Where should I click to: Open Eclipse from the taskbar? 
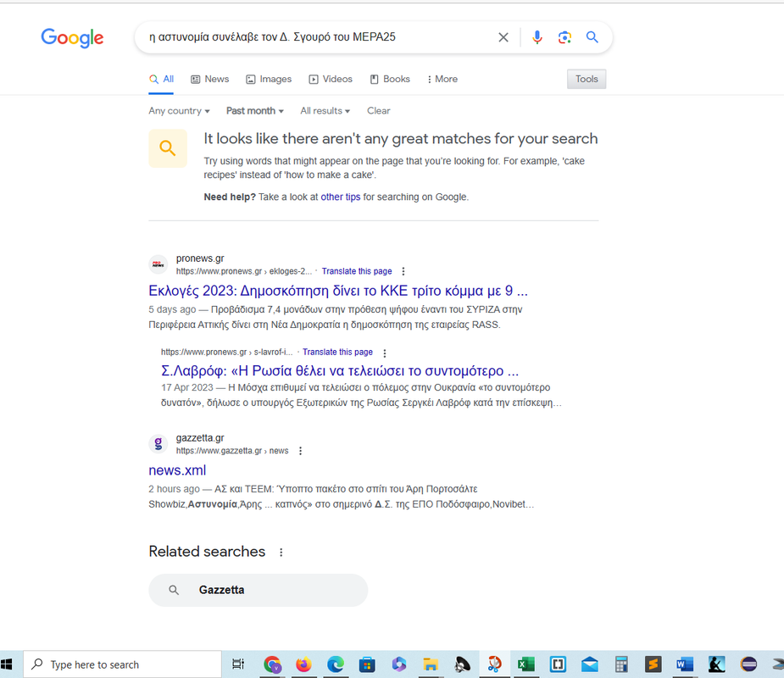tap(748, 664)
